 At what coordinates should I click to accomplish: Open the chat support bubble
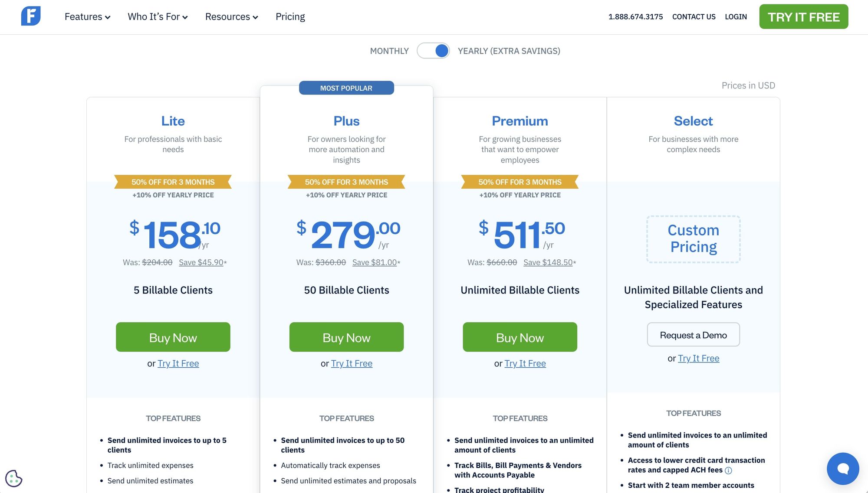tap(842, 468)
